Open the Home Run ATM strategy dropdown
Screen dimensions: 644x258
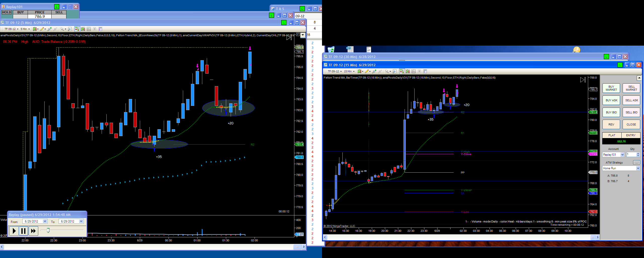coord(638,168)
